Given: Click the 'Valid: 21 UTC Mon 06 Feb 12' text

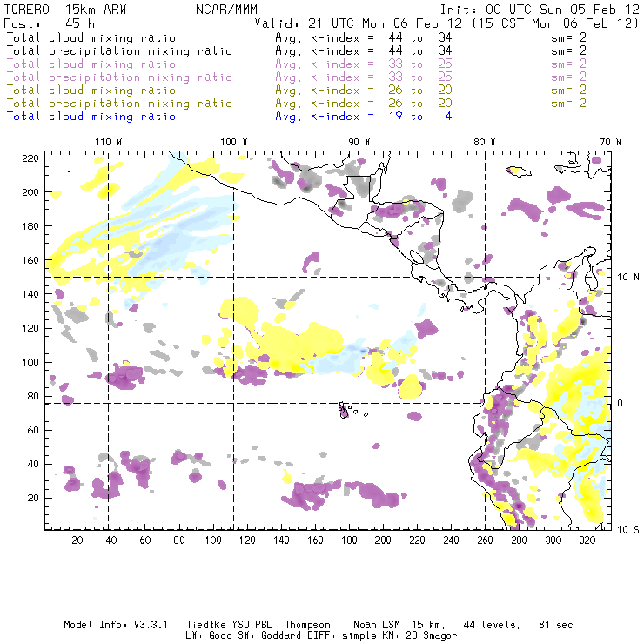Looking at the screenshot, I should (x=359, y=23).
